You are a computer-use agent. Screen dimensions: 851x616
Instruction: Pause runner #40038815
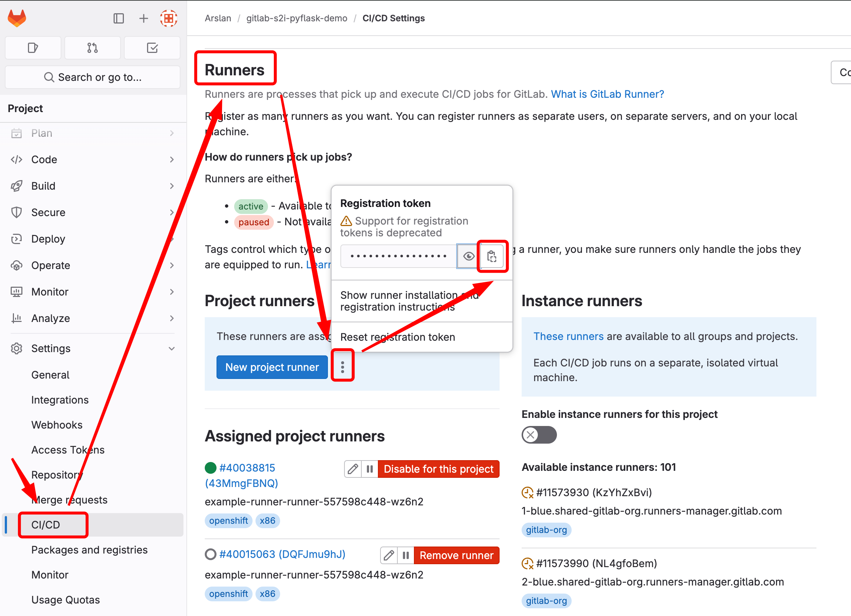[369, 469]
